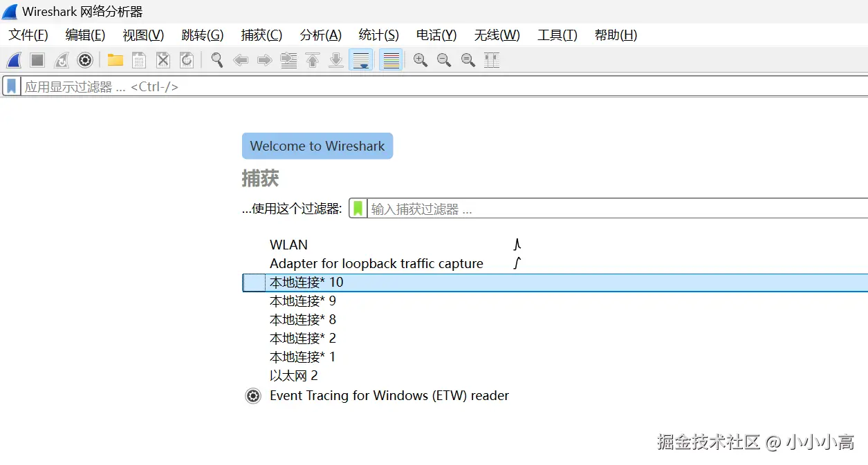This screenshot has height=465, width=868.
Task: Open the 工具(T) menu
Action: (x=557, y=35)
